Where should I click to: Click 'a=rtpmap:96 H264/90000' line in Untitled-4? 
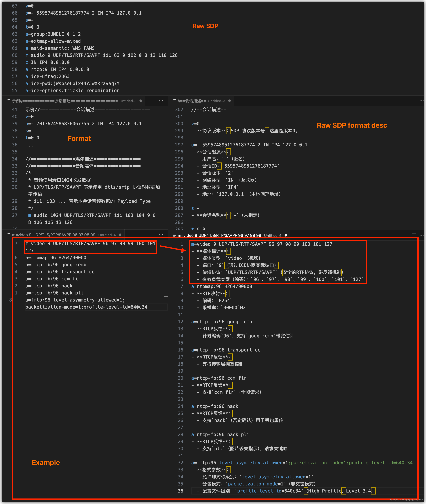(56, 258)
